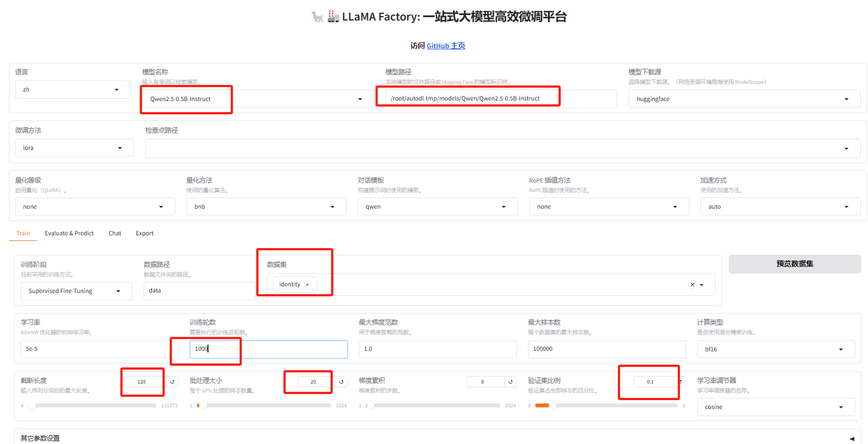This screenshot has height=444, width=868.
Task: Remove the identity dataset tag
Action: click(x=307, y=285)
